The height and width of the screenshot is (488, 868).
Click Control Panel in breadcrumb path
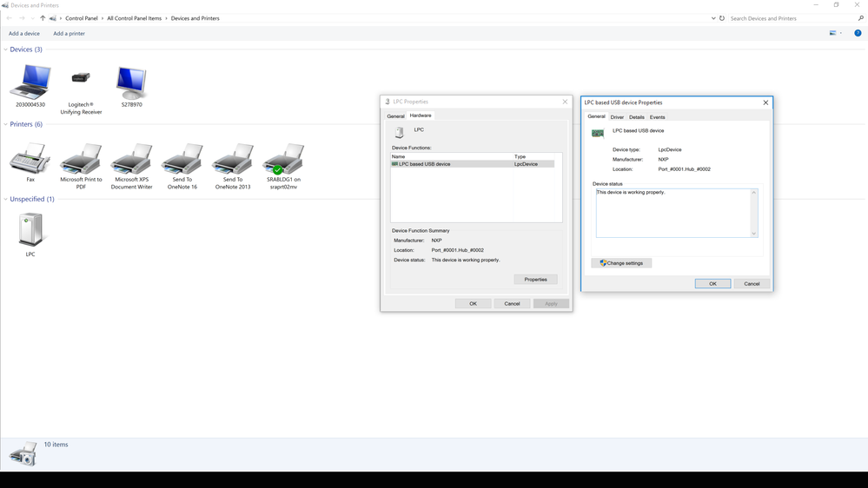82,18
